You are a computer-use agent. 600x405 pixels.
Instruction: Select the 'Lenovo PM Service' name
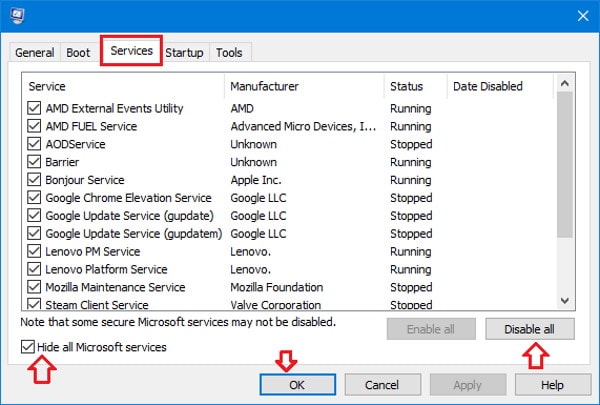[93, 251]
